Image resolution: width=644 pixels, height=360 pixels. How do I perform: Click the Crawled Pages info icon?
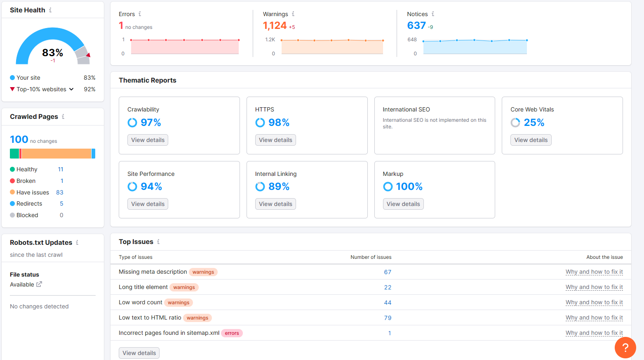[x=63, y=116]
